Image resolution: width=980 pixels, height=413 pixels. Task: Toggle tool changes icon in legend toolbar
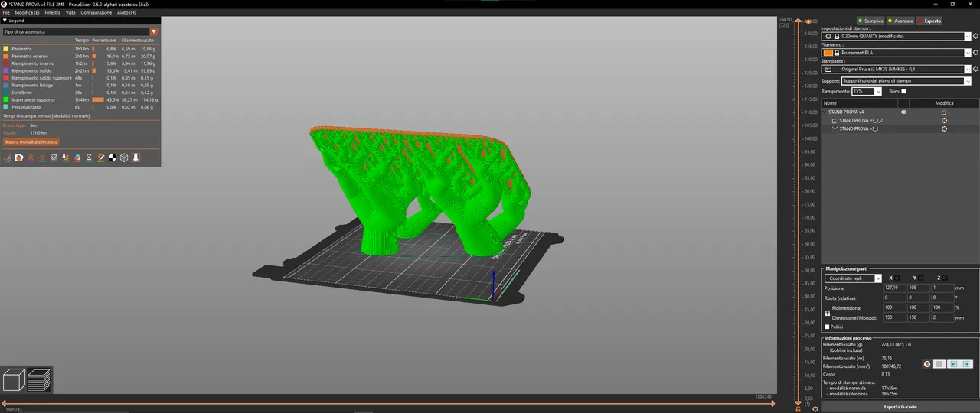pyautogui.click(x=66, y=158)
